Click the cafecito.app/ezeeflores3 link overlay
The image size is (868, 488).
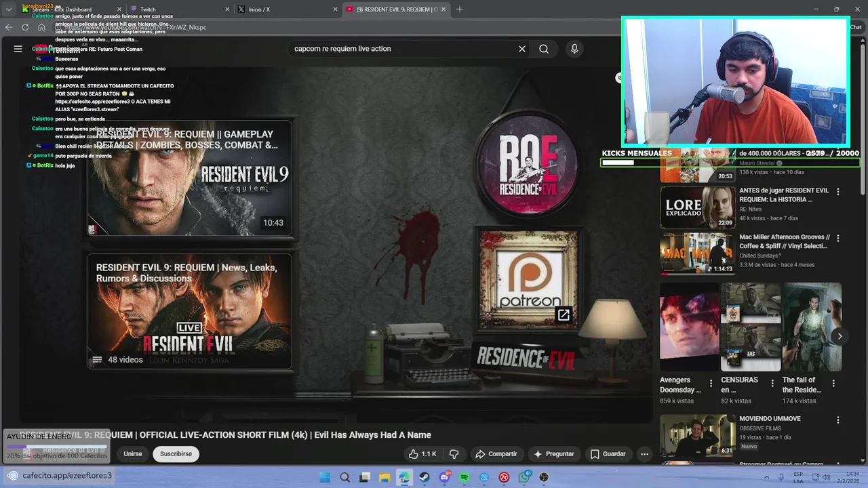coord(60,476)
